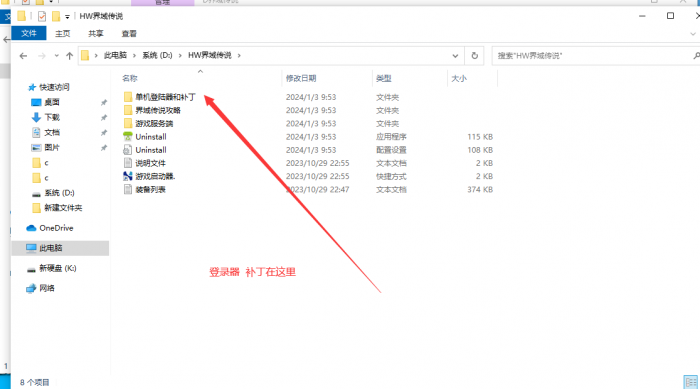Click the 游戏服务端 folder name
This screenshot has height=389, width=700.
coord(154,123)
